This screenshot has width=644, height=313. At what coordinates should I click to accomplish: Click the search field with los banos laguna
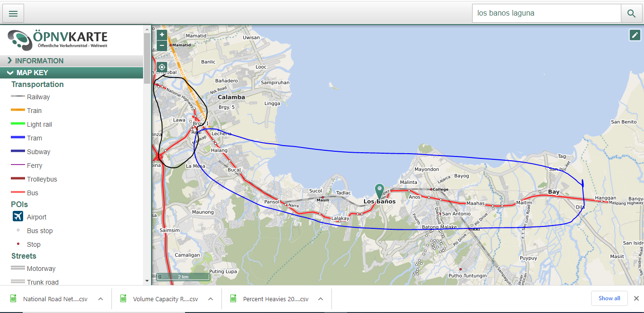click(x=546, y=13)
